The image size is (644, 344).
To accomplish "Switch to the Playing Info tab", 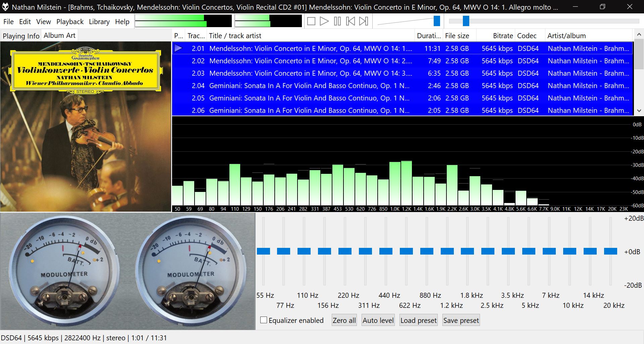I will tap(21, 36).
